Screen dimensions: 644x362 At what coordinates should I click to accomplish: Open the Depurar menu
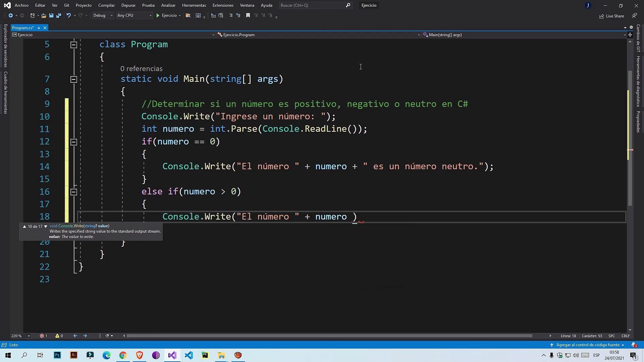tap(128, 5)
